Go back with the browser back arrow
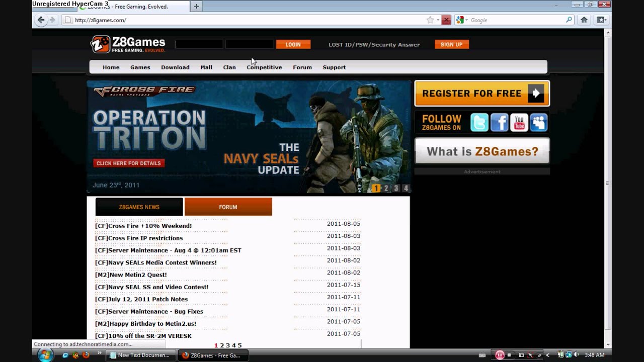The image size is (644, 362). click(41, 20)
